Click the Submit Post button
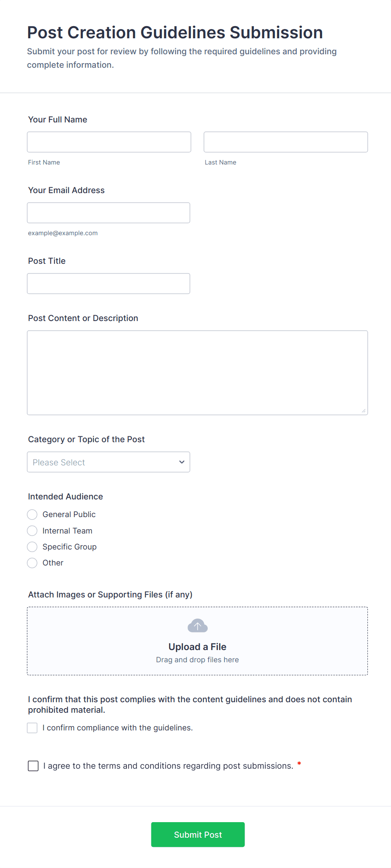 coord(197,834)
